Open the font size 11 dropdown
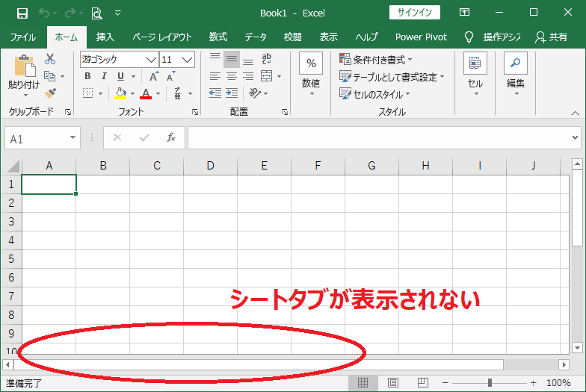The height and width of the screenshot is (392, 586). point(187,60)
